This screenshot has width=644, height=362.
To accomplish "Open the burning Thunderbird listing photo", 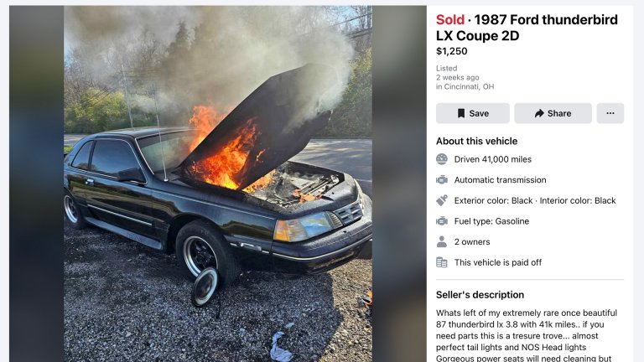I will tap(218, 184).
